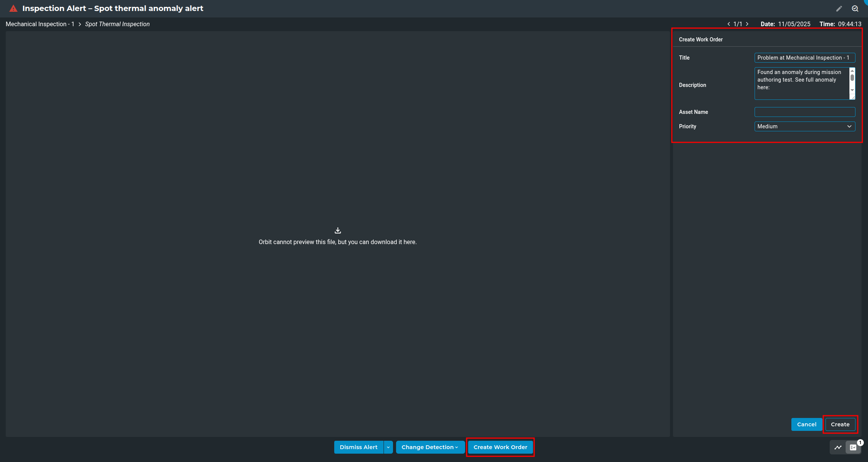868x462 pixels.
Task: Open the Priority dropdown set to Medium
Action: [x=804, y=126]
